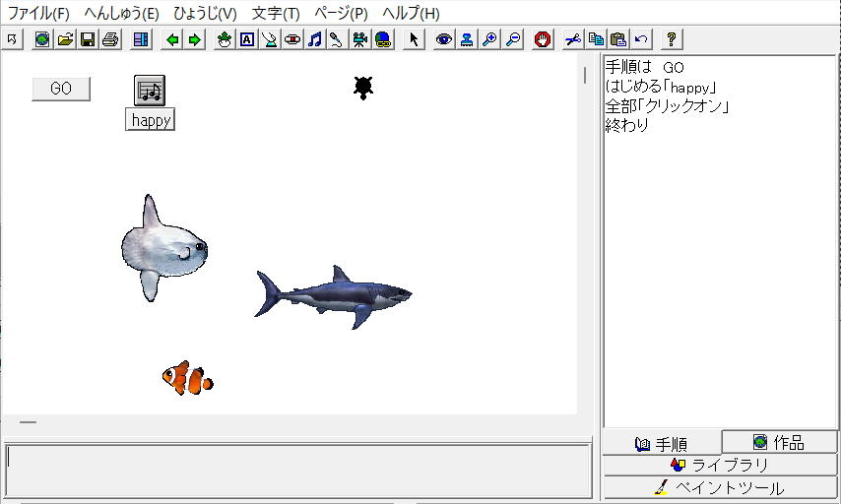Open the ヘルプ(H) menu
Screen dimensions: 841x504
coord(411,13)
